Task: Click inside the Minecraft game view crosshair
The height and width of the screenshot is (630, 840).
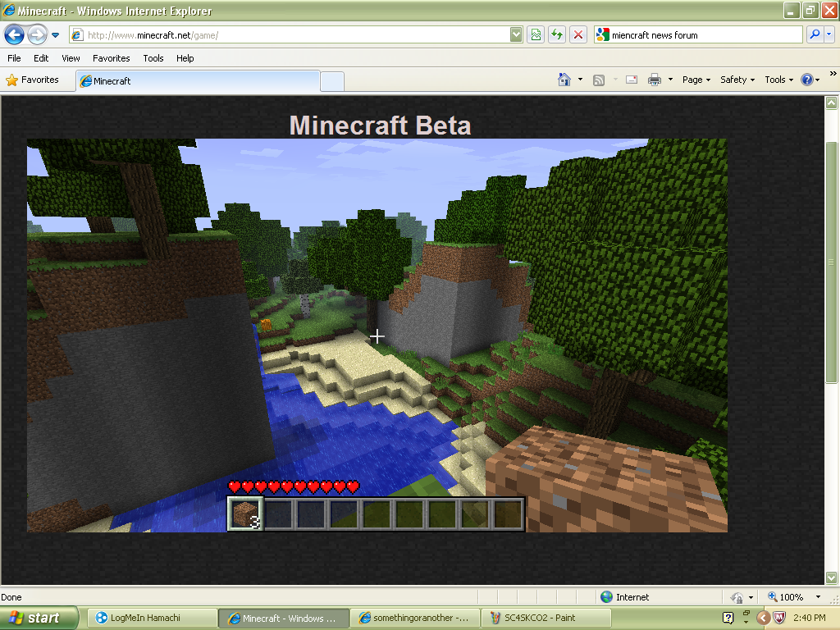Action: 377,336
